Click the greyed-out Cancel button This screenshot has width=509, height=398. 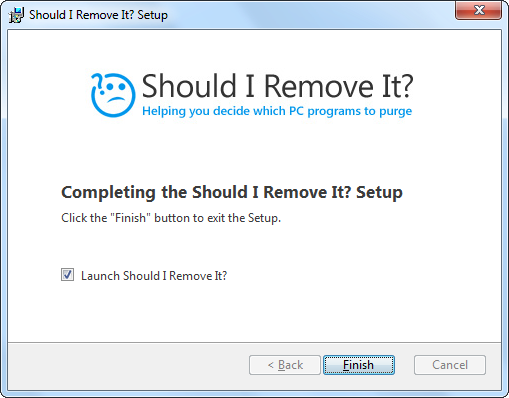pos(450,365)
